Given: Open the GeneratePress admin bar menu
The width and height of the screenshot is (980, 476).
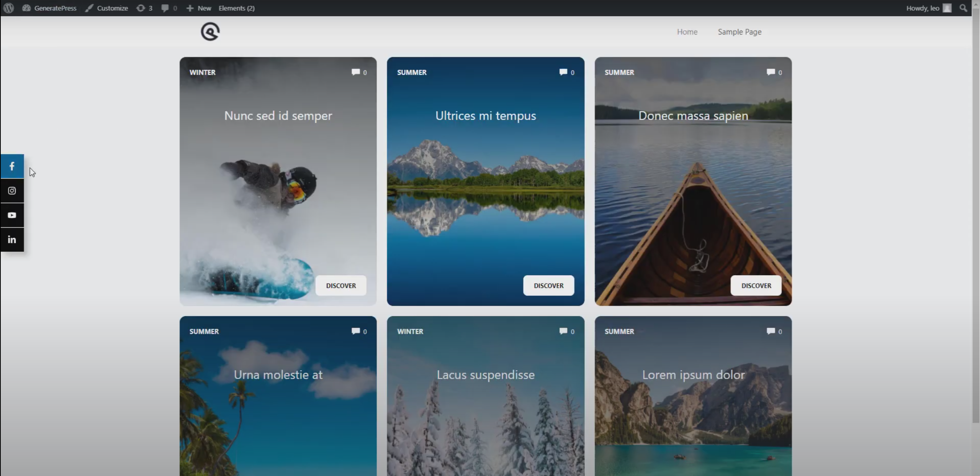Looking at the screenshot, I should point(49,8).
